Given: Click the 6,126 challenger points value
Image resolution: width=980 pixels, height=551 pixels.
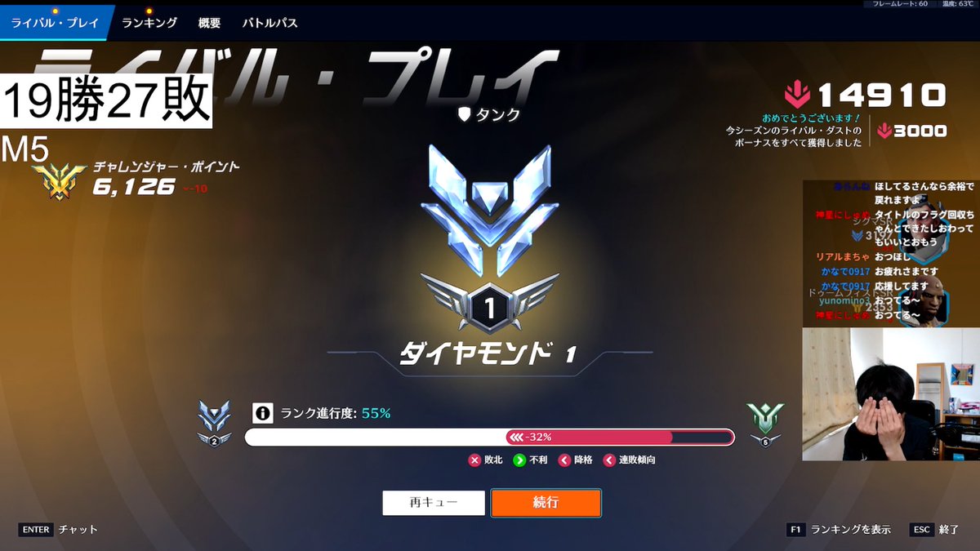Looking at the screenshot, I should pos(134,188).
